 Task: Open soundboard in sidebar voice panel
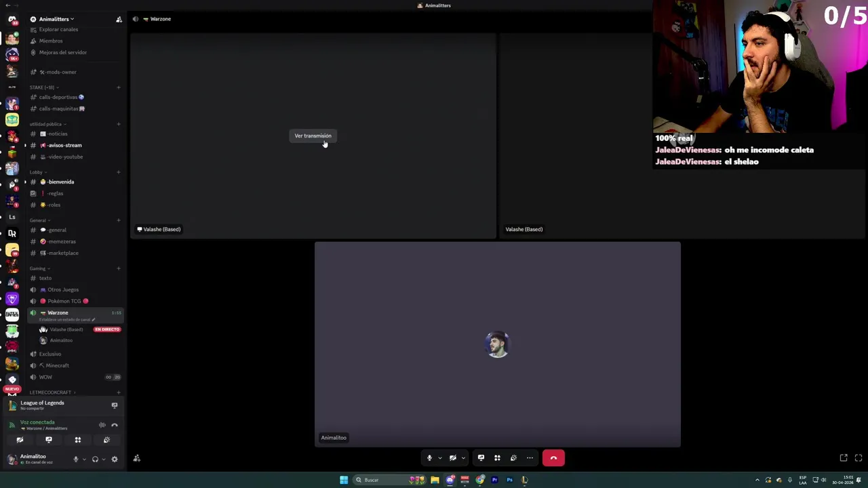106,440
